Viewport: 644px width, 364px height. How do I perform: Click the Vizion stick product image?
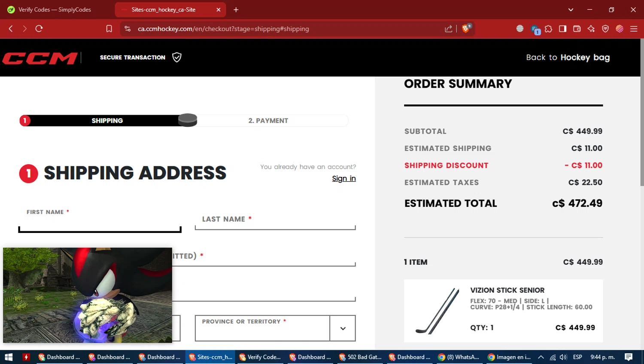[x=437, y=311]
